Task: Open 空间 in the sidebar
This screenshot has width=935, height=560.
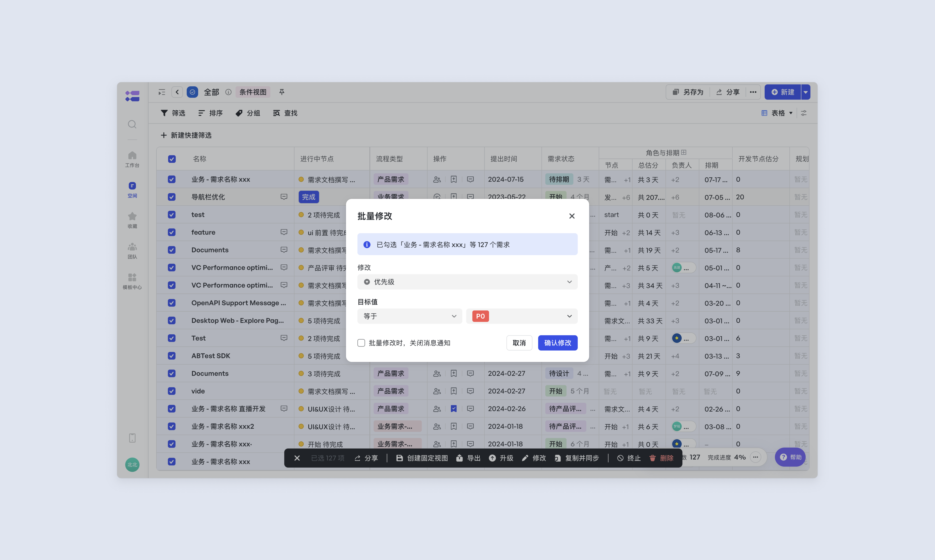Action: tap(132, 190)
